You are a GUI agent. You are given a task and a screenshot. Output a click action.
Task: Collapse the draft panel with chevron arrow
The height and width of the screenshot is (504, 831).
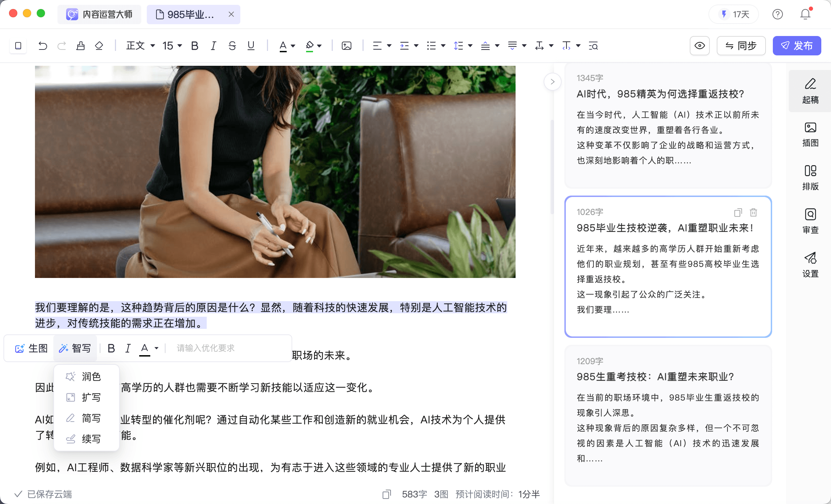click(x=552, y=82)
